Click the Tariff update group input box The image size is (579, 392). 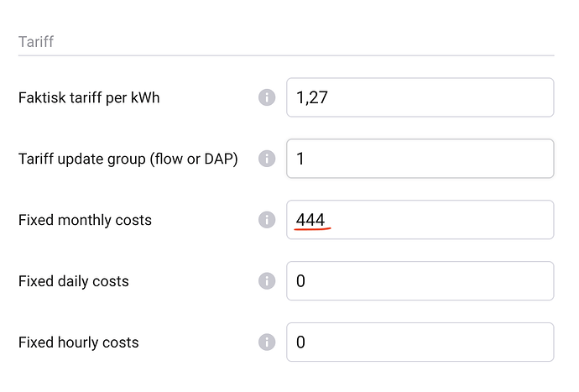420,159
